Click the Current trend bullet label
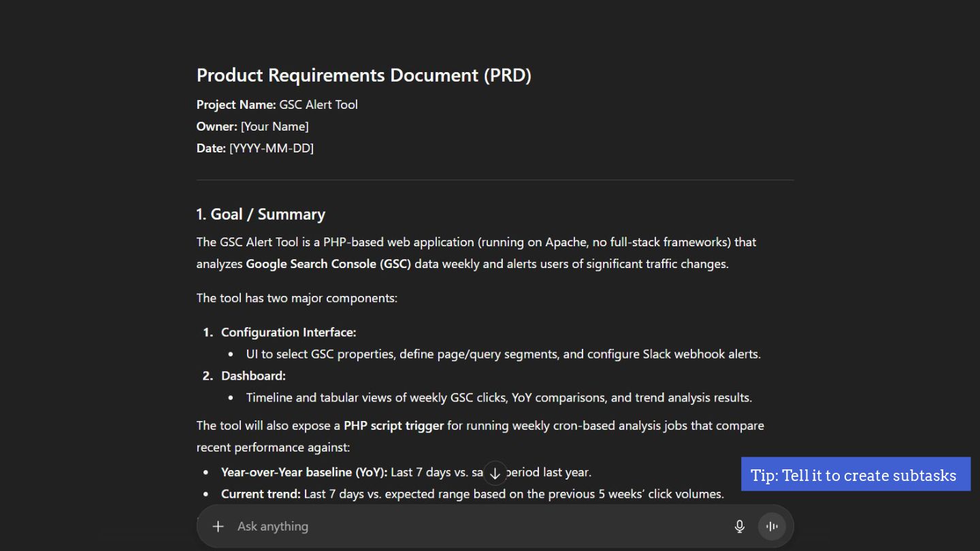Viewport: 980px width, 551px height. (261, 494)
